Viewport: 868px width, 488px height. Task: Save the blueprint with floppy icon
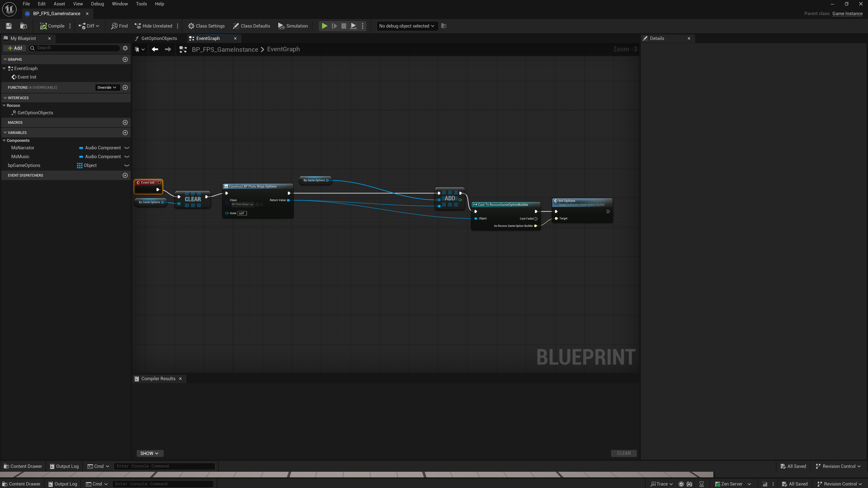[9, 26]
